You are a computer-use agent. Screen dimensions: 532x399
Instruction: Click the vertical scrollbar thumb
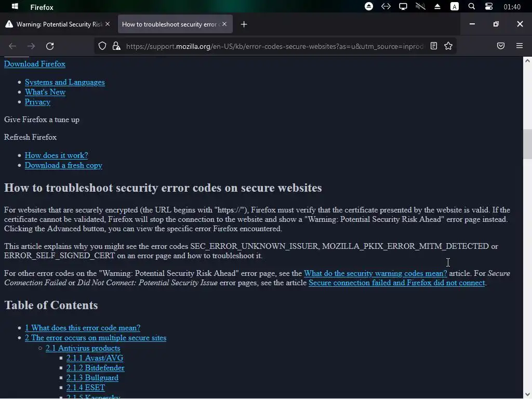coord(527,144)
